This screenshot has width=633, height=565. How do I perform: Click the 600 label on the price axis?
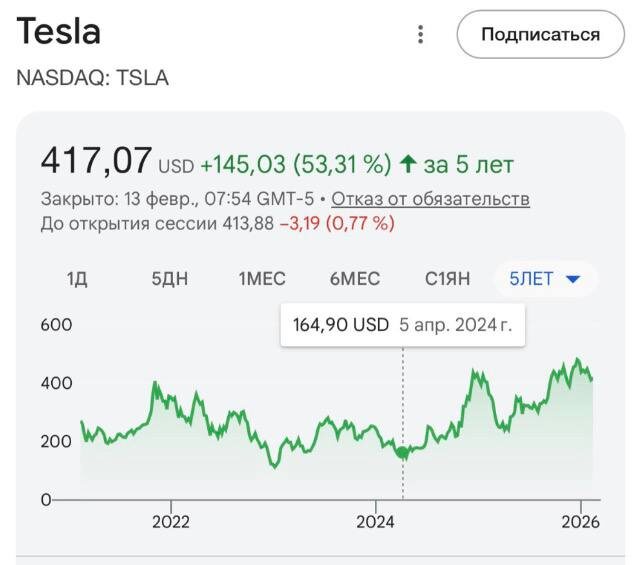coord(56,325)
